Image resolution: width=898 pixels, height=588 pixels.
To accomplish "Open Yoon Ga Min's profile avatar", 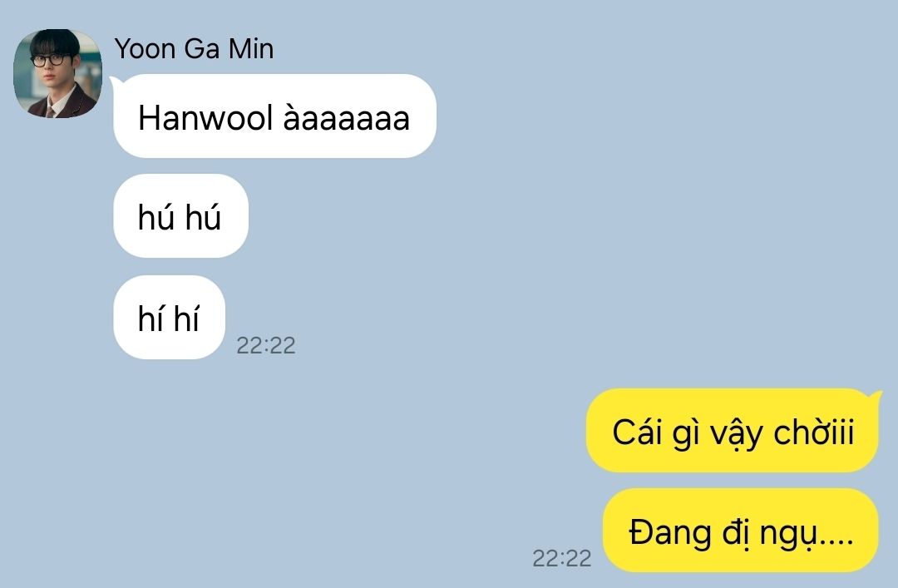I will [x=58, y=73].
